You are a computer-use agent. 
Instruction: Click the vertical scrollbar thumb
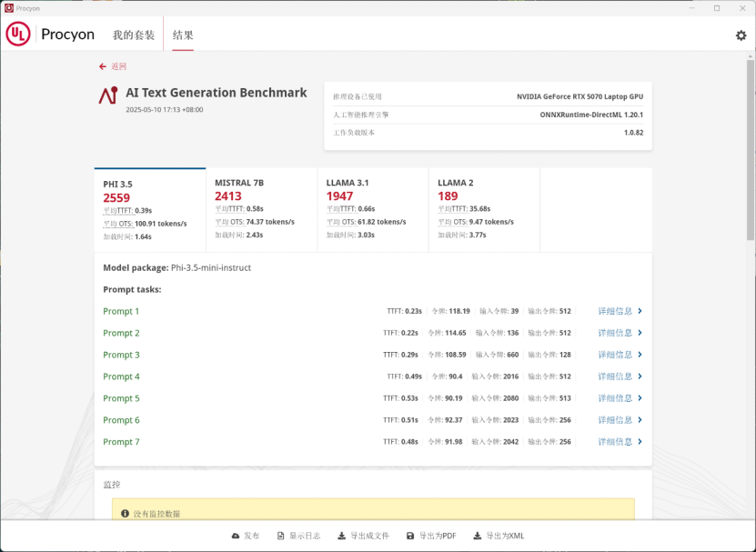pyautogui.click(x=751, y=149)
